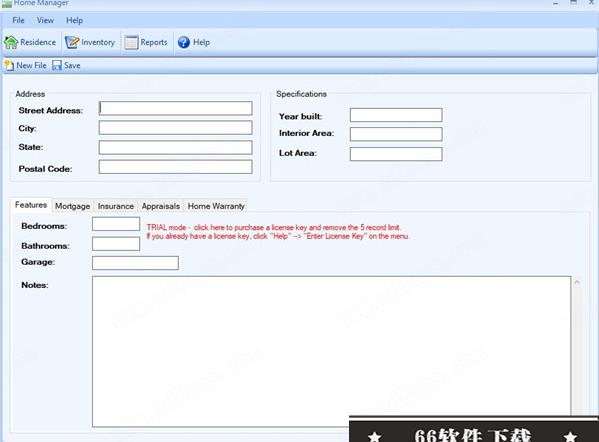
Task: Maximize the Home Manager window
Action: [573, 3]
